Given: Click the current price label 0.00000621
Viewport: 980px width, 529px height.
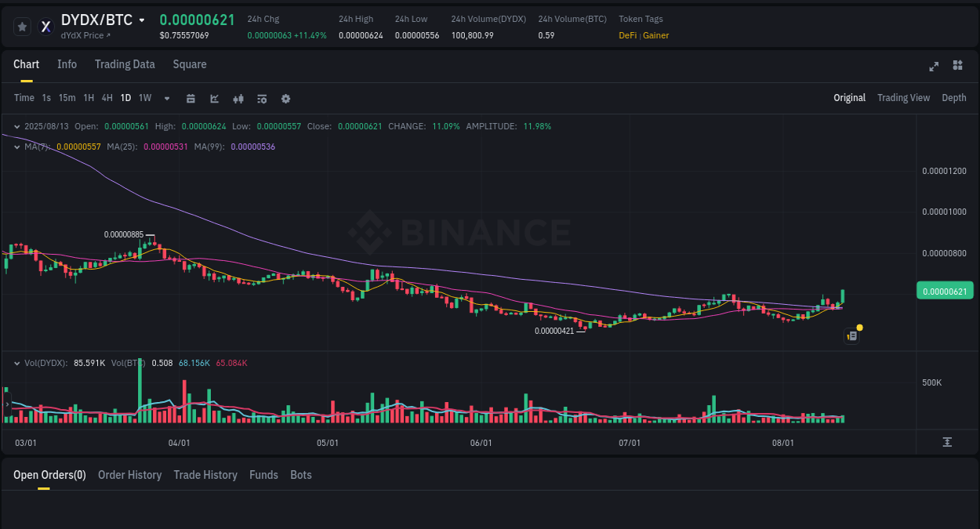Looking at the screenshot, I should click(x=943, y=290).
